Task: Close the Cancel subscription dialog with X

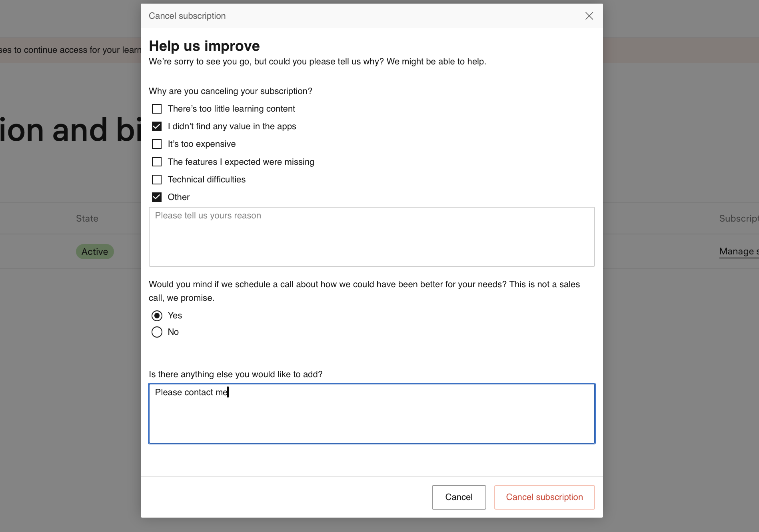Action: pos(589,16)
